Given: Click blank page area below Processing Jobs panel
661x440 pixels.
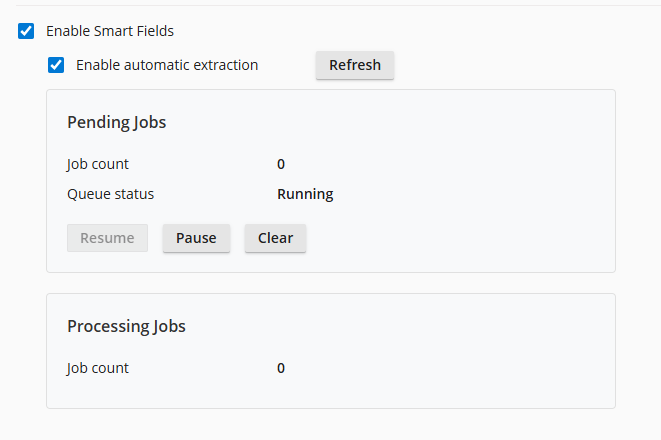Looking at the screenshot, I should pyautogui.click(x=330, y=425).
